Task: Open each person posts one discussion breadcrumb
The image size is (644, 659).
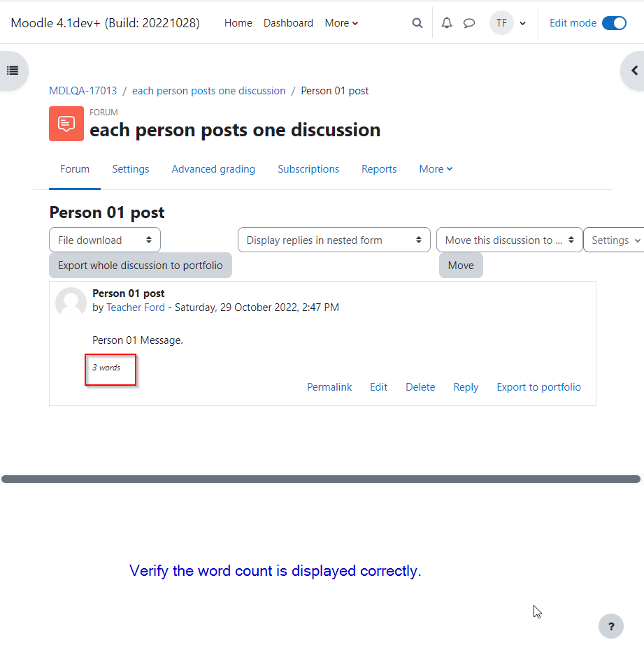Action: (208, 91)
